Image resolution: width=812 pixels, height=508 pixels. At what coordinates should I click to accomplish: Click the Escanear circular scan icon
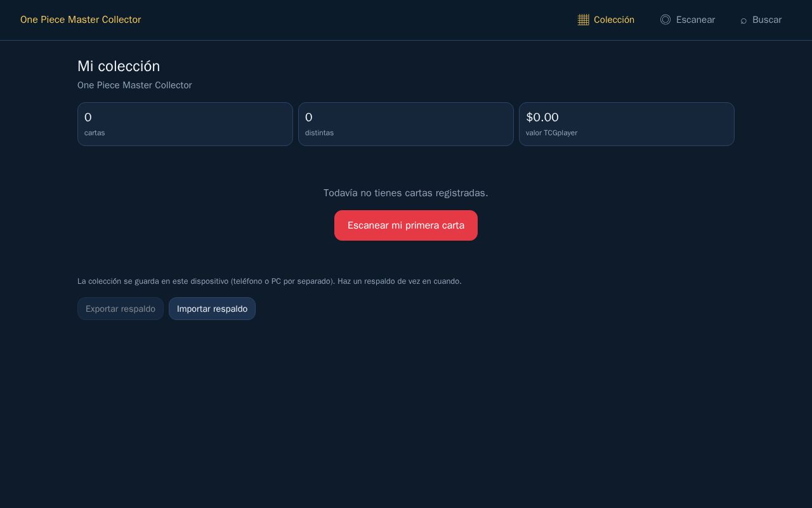click(665, 20)
